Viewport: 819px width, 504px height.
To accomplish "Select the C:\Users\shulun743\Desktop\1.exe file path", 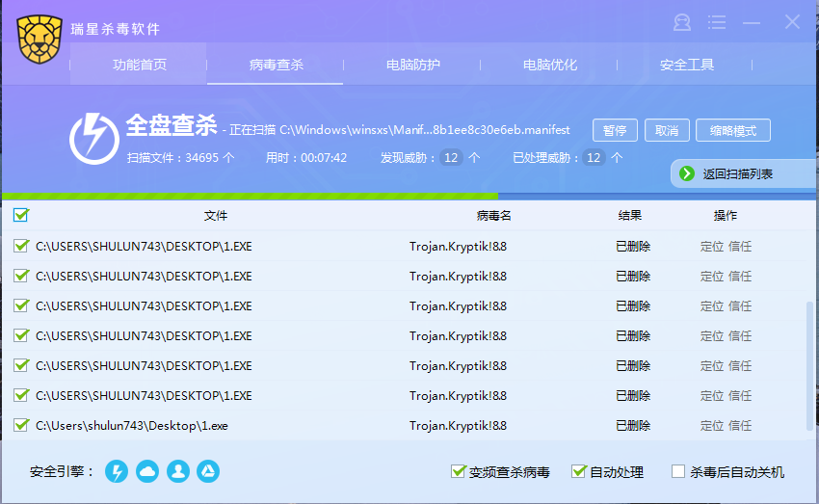I will [132, 426].
